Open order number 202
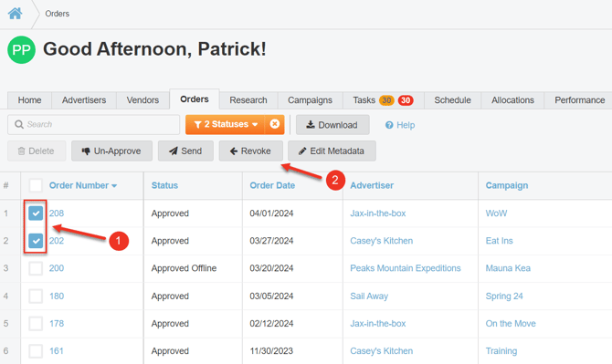612x364 pixels. 57,241
